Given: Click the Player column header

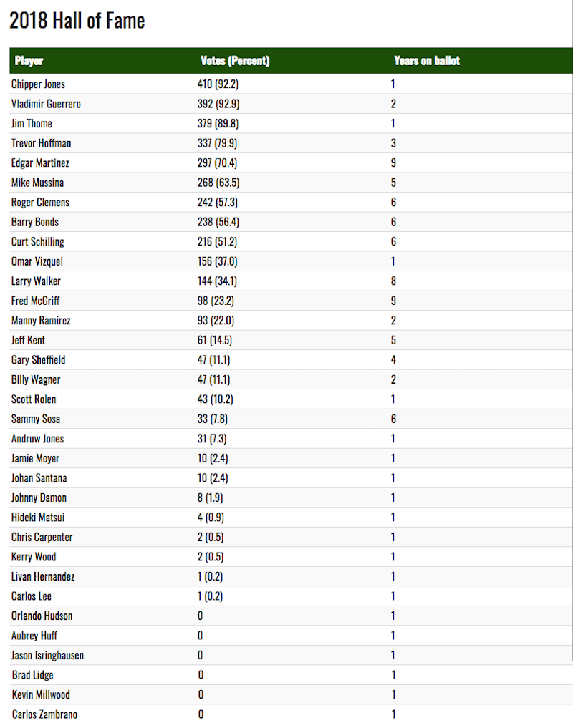Looking at the screenshot, I should [x=29, y=61].
